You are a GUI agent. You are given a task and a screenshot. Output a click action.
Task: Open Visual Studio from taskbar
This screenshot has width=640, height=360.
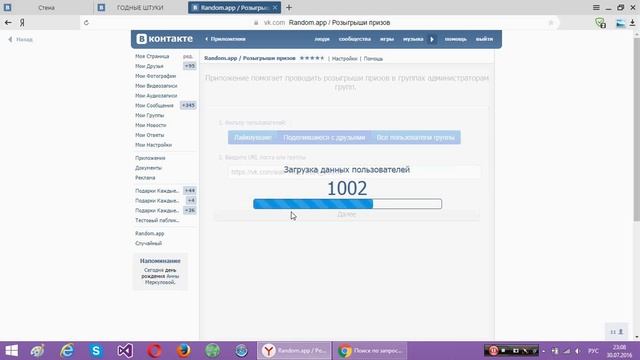tap(125, 351)
